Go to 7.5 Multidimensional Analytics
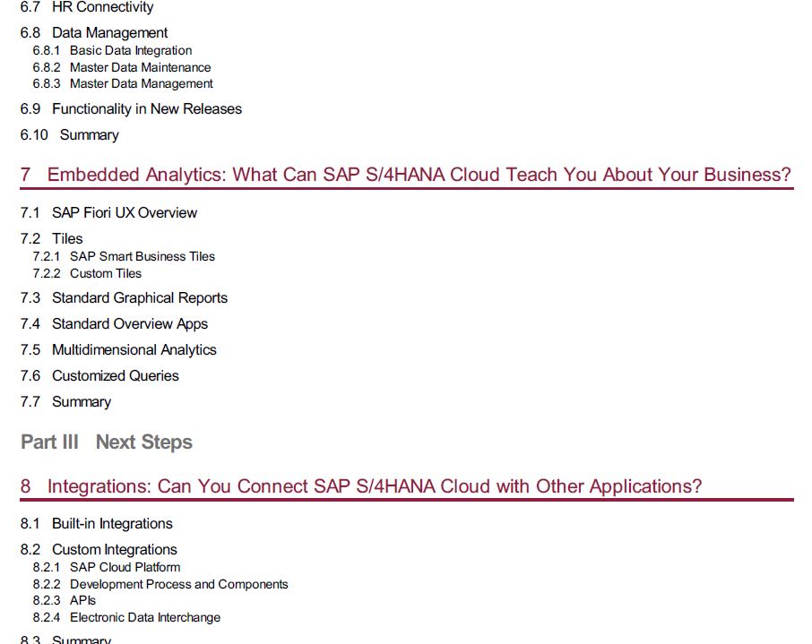 click(118, 350)
